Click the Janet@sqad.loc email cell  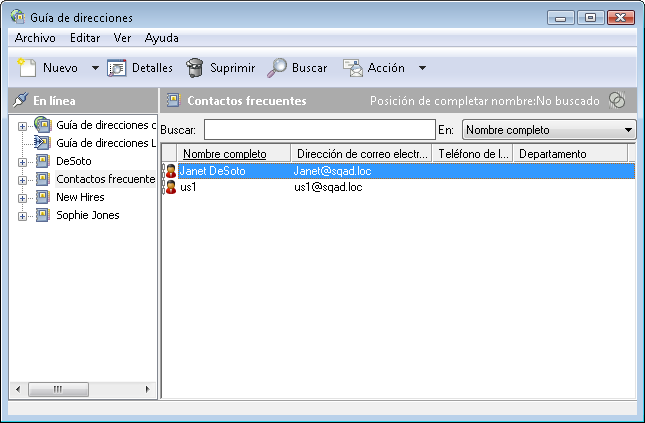tap(332, 171)
